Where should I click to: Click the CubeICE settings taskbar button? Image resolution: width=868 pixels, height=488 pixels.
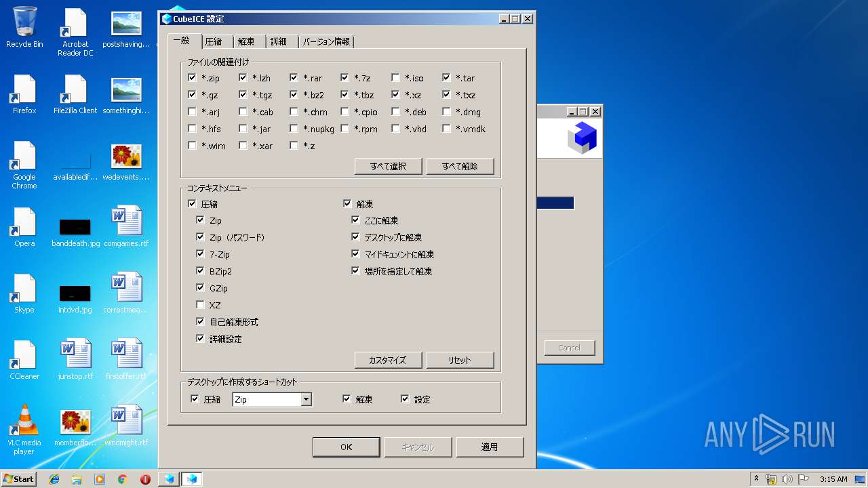coord(192,479)
